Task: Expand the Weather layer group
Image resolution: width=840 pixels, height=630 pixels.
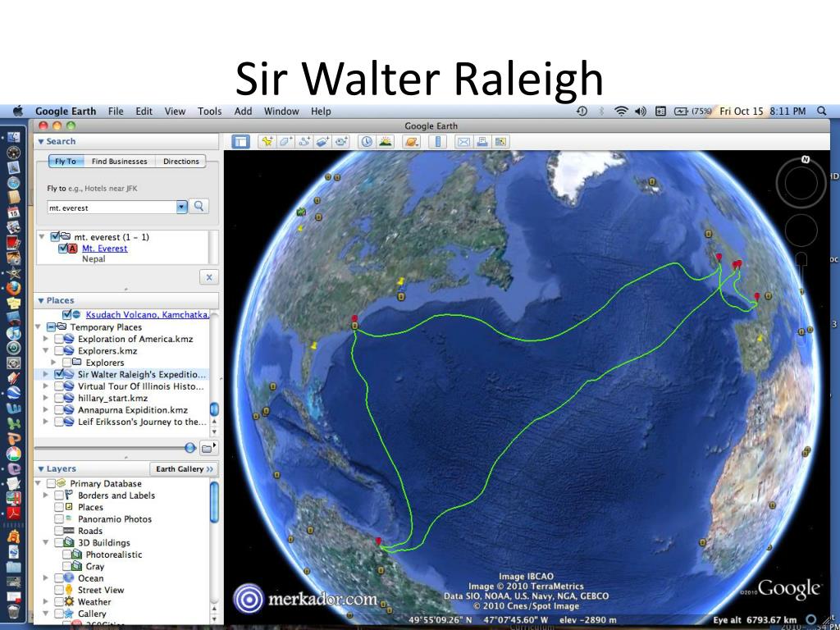Action: [x=46, y=601]
